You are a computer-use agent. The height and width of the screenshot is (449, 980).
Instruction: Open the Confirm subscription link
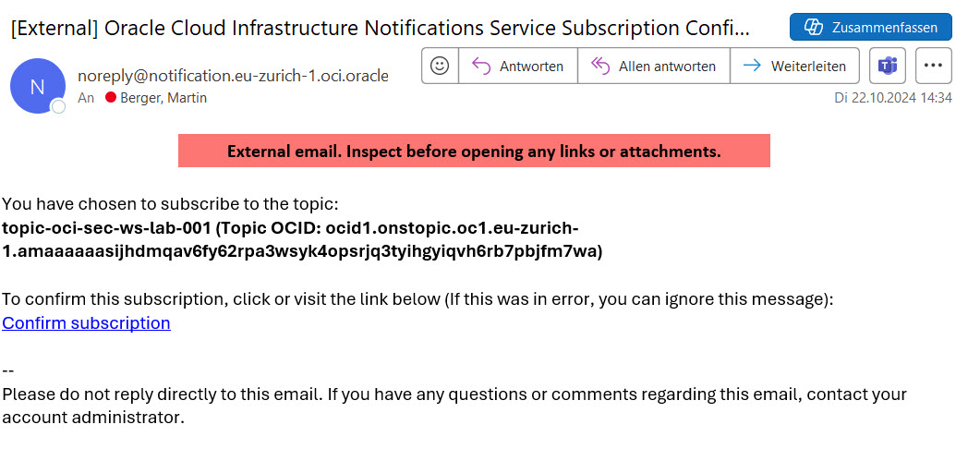click(86, 322)
